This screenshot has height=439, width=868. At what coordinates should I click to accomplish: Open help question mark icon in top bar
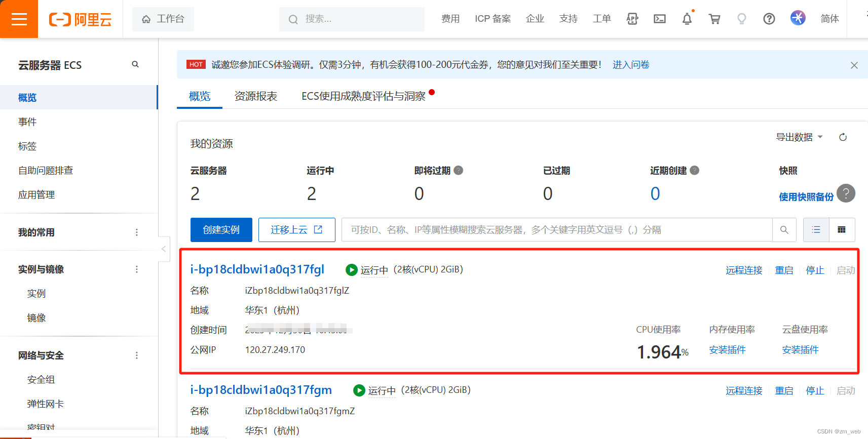pyautogui.click(x=769, y=19)
